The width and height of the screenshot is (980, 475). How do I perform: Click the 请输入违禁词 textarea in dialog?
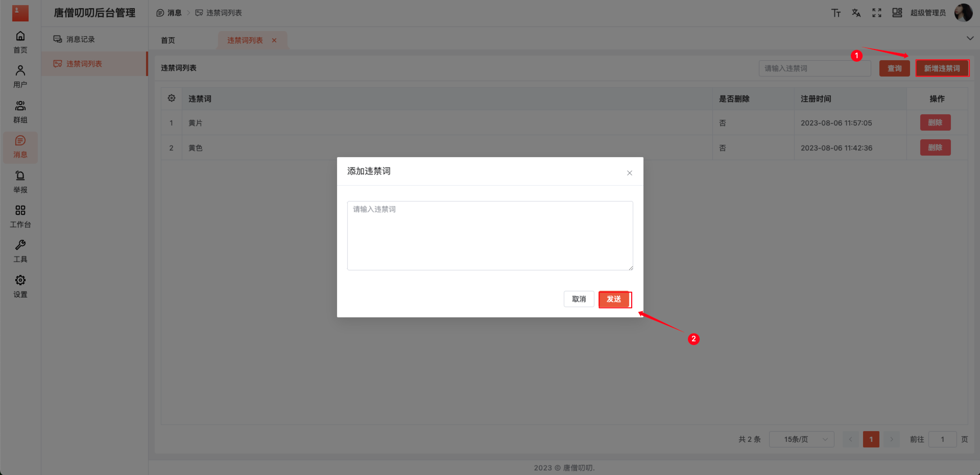490,235
